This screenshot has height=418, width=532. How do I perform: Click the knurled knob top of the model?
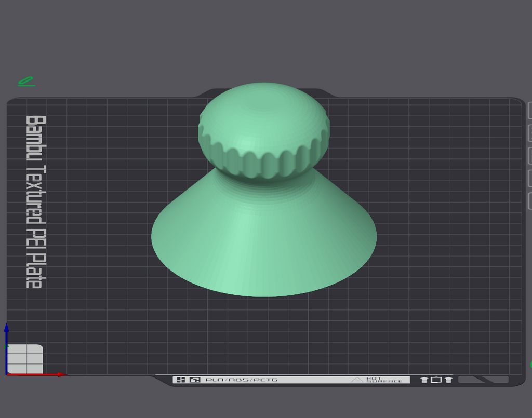[x=263, y=130]
